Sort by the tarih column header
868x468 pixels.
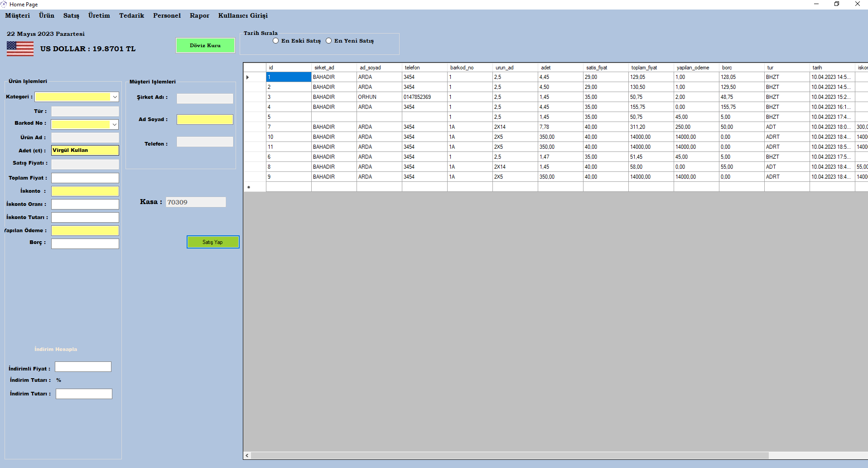click(832, 68)
